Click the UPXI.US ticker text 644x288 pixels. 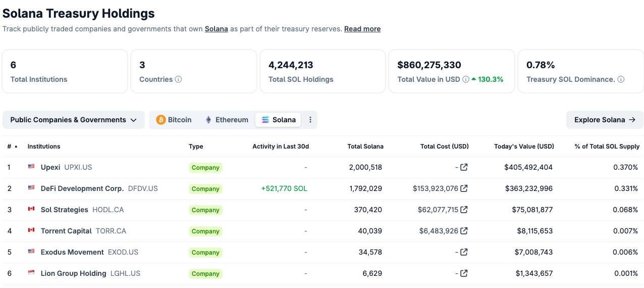pyautogui.click(x=78, y=167)
